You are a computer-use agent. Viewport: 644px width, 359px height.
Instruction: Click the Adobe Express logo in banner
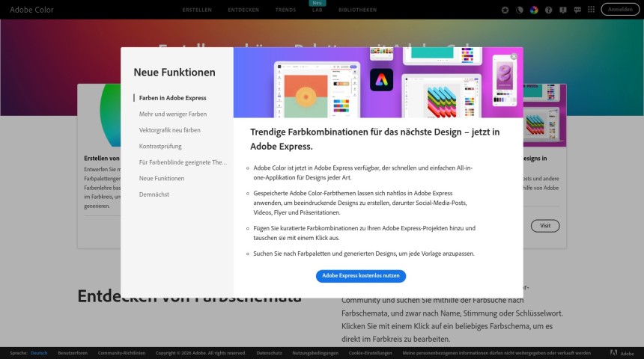pyautogui.click(x=381, y=79)
